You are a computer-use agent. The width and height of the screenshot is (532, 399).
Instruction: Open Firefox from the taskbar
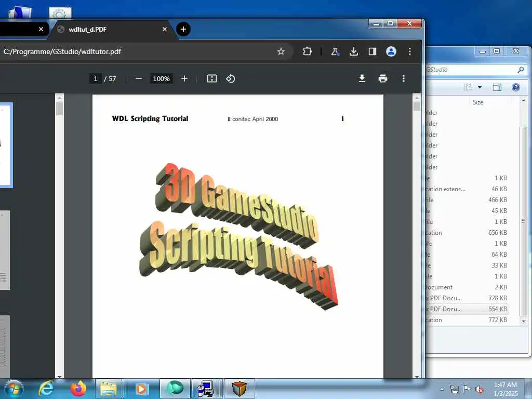[78, 389]
